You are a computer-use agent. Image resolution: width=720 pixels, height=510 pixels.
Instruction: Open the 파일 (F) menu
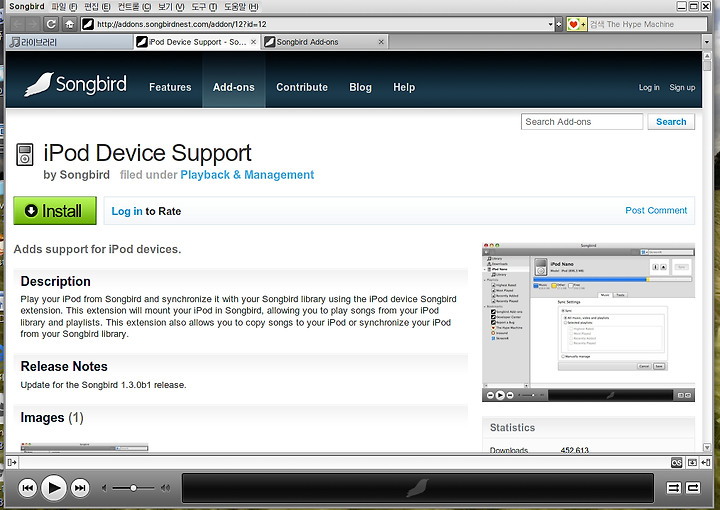coord(64,6)
